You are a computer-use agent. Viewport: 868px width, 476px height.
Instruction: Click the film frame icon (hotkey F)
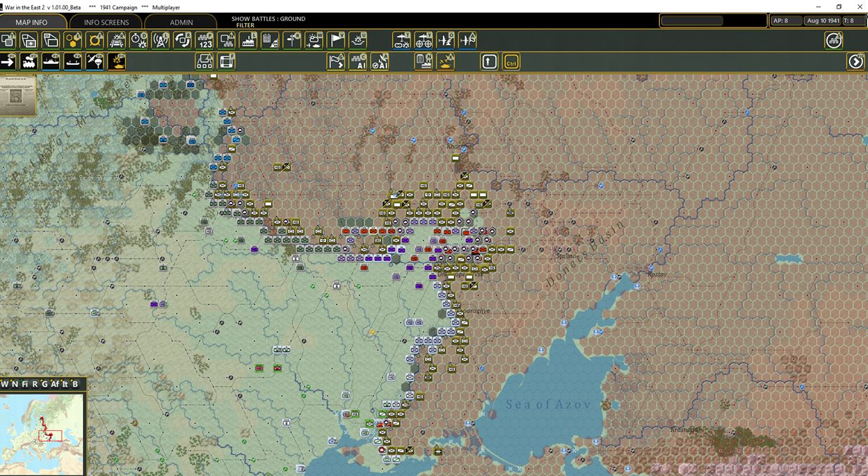[x=226, y=62]
